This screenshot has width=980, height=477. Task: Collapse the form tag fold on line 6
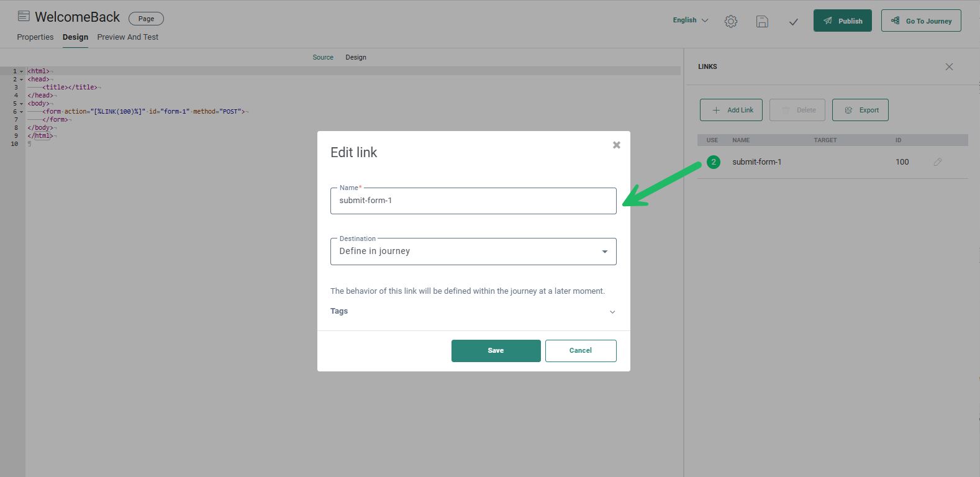[21, 112]
